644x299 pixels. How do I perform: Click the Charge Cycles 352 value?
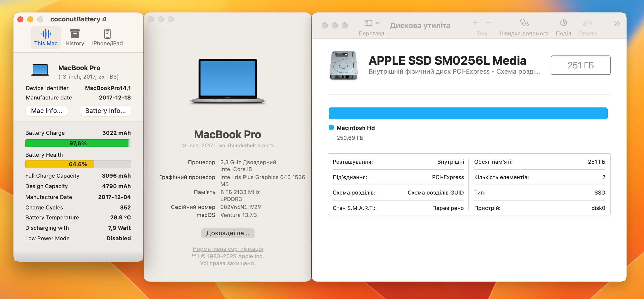(125, 207)
